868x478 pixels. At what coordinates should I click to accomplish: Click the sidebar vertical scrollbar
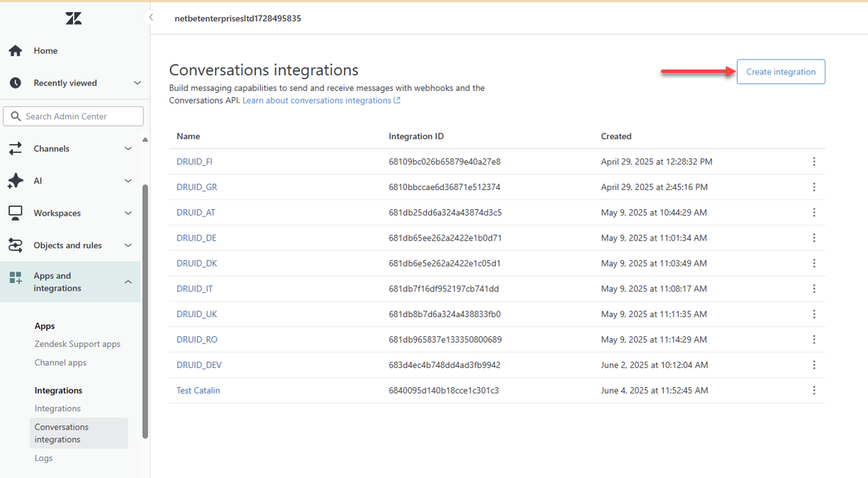pyautogui.click(x=145, y=311)
